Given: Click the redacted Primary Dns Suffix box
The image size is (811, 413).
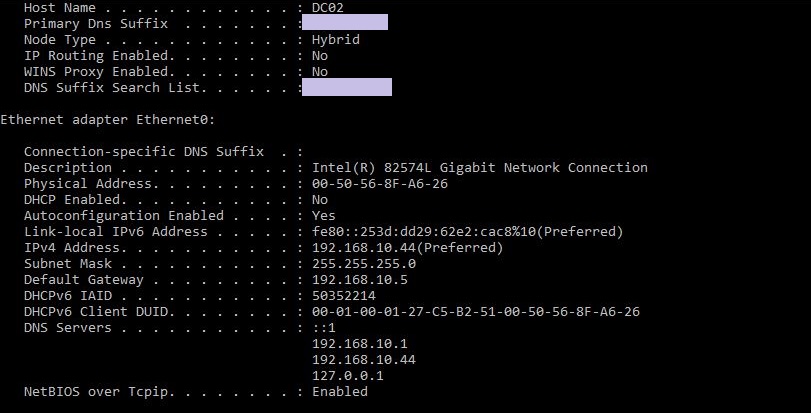Looking at the screenshot, I should (345, 22).
